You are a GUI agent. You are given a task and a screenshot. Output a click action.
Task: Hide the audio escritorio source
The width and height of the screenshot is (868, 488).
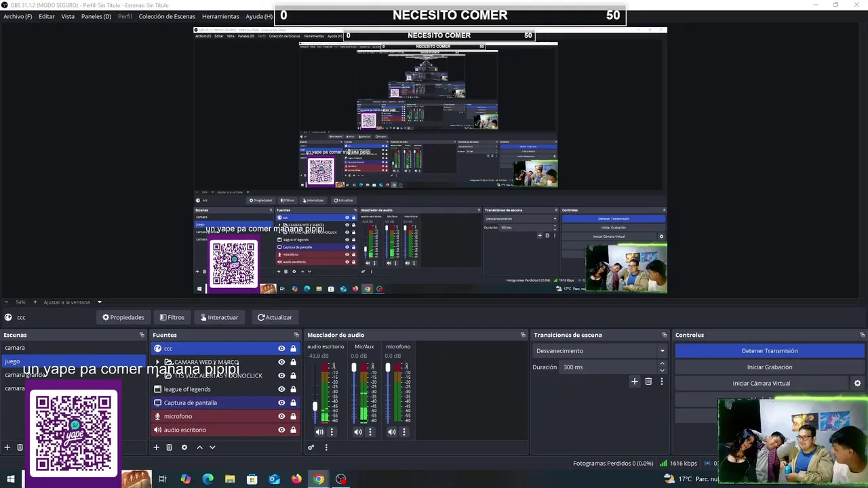click(x=281, y=430)
